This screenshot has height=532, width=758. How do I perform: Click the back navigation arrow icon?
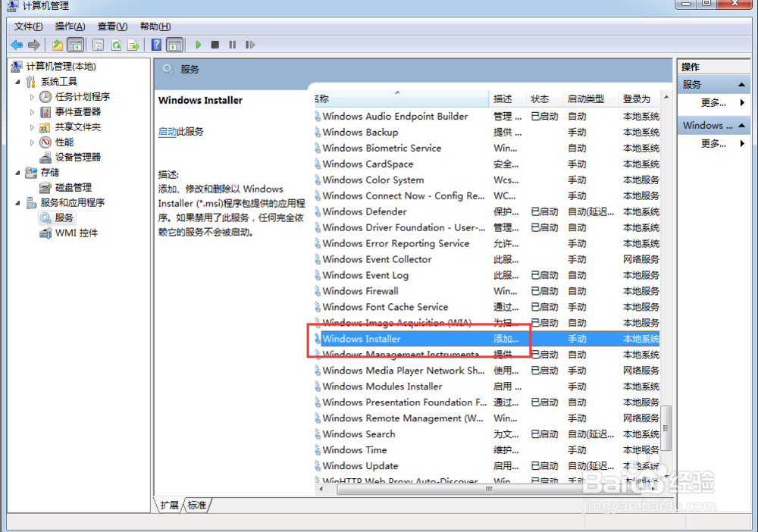click(16, 45)
